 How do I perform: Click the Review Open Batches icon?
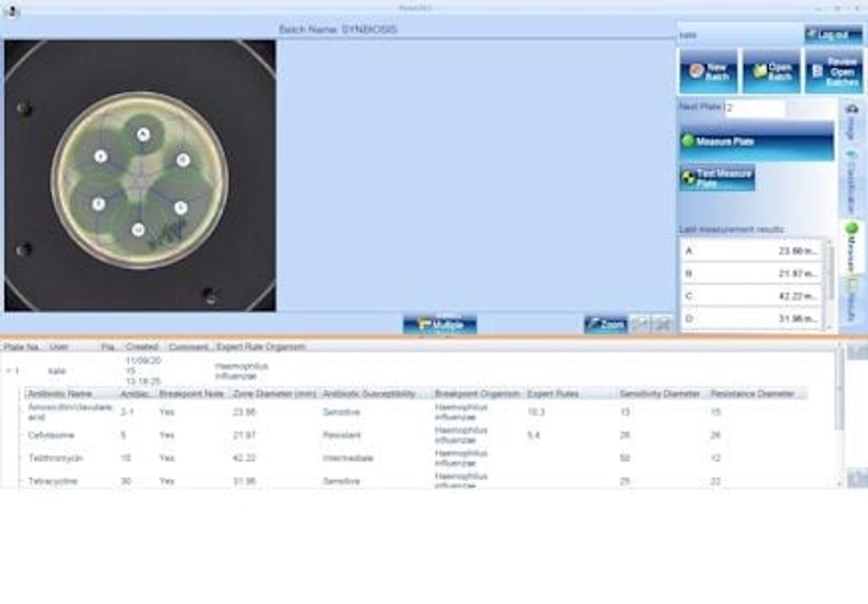pos(833,70)
